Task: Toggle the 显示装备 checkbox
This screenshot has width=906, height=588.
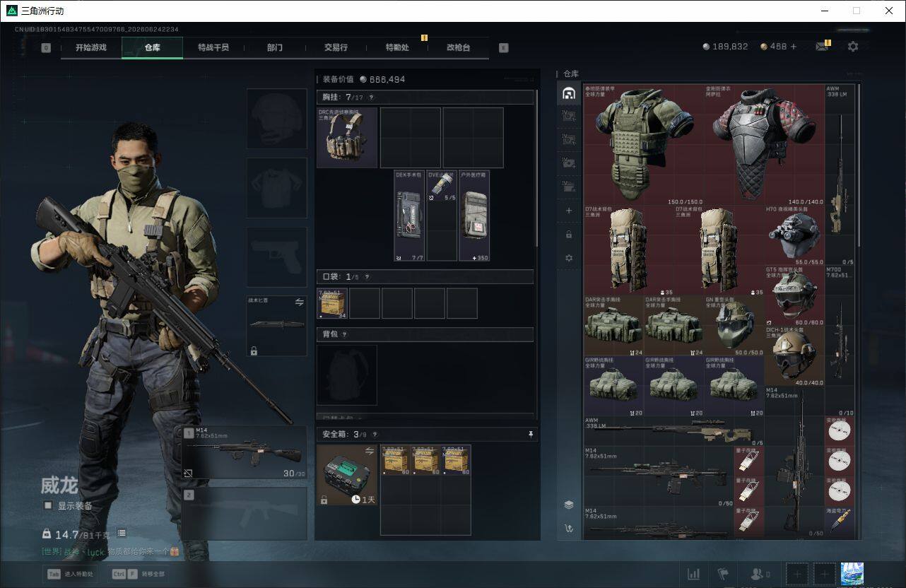Action: [x=48, y=505]
